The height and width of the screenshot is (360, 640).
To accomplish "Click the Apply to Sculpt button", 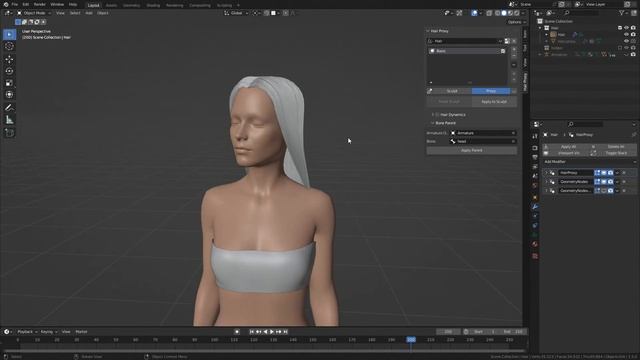I will coord(494,102).
